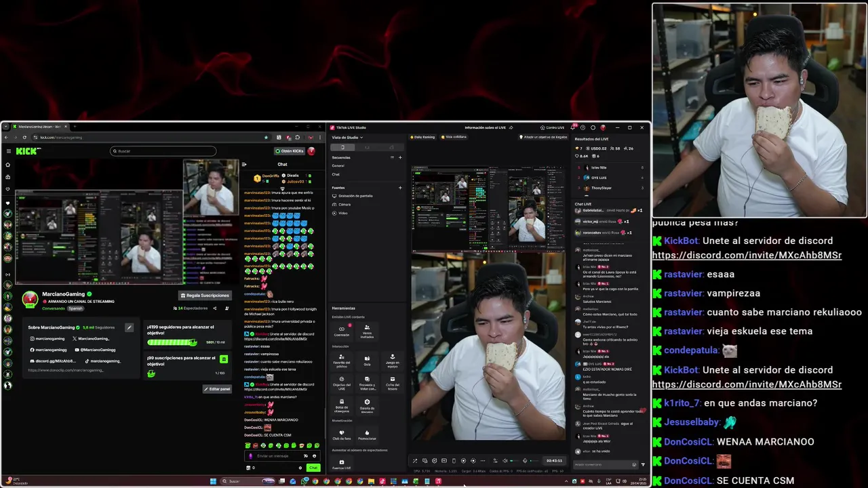Click Editar panel button

click(x=217, y=389)
